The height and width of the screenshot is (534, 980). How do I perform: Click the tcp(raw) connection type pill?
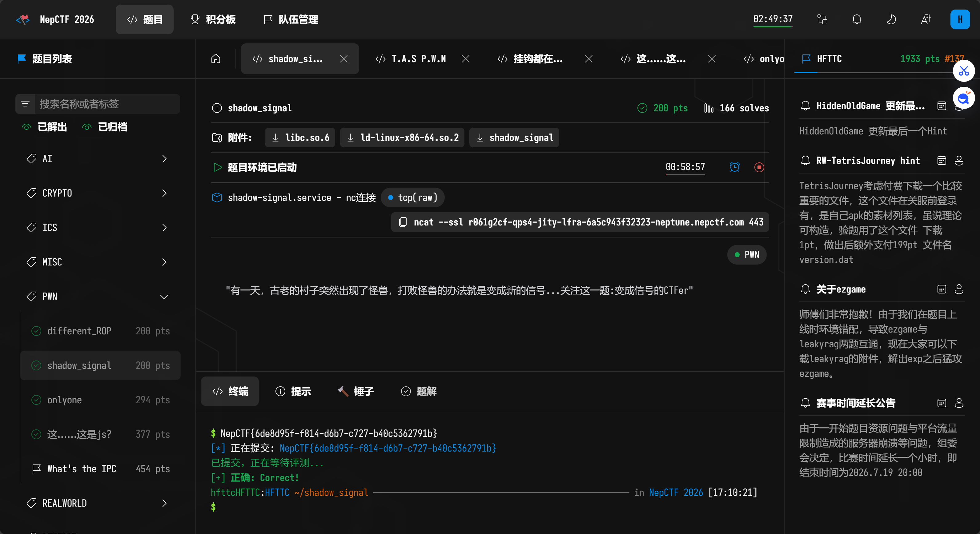[413, 197]
